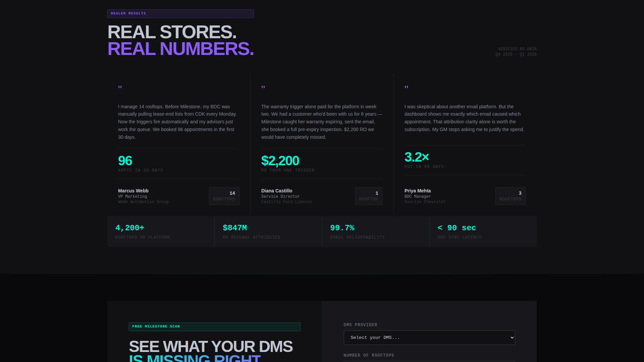This screenshot has height=362, width=644.
Task: Click the "EMAIL DELIVERABILITY" label
Action: [x=357, y=238]
